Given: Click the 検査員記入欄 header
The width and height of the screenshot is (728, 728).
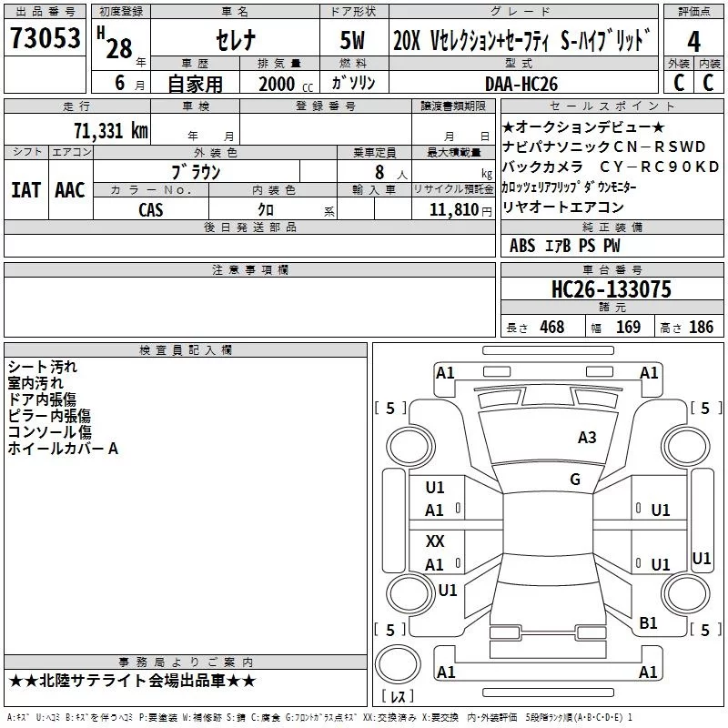Looking at the screenshot, I should pyautogui.click(x=186, y=350).
